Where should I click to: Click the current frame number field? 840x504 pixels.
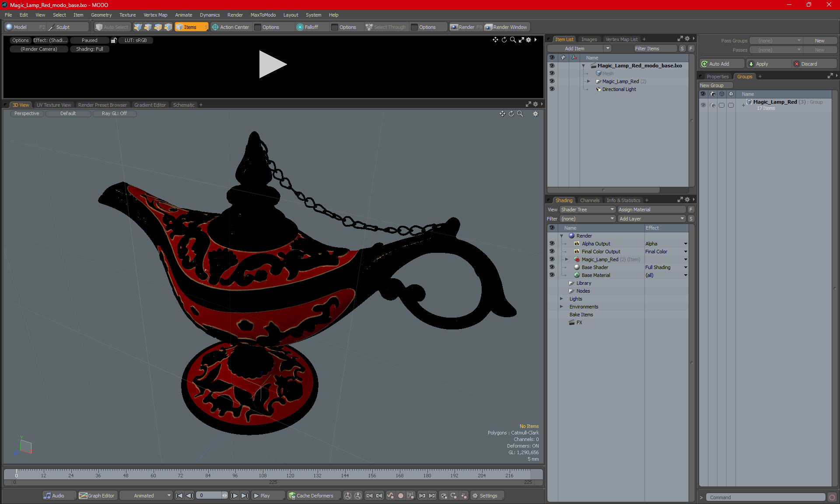tap(210, 496)
